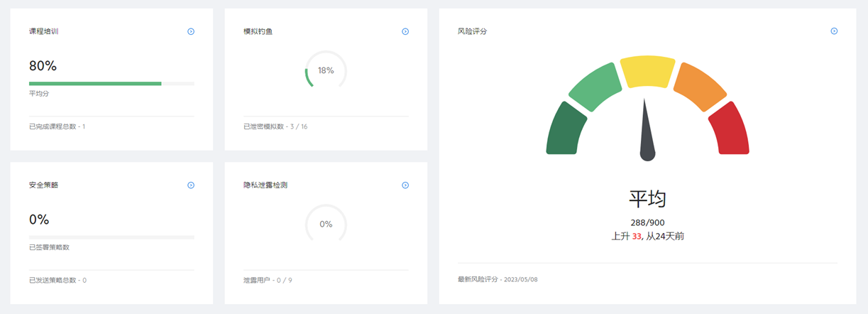
Task: Open the 课程培训 card arrow icon
Action: pos(191,31)
